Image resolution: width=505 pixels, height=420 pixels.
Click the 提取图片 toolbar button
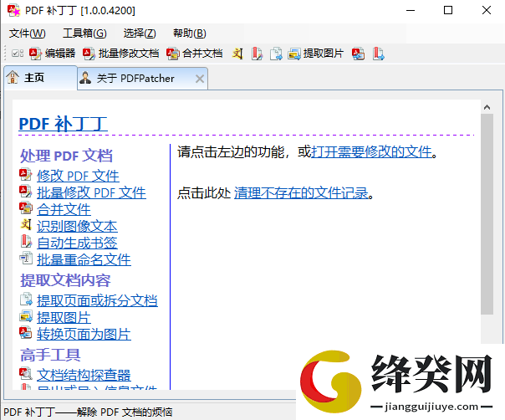click(x=315, y=54)
